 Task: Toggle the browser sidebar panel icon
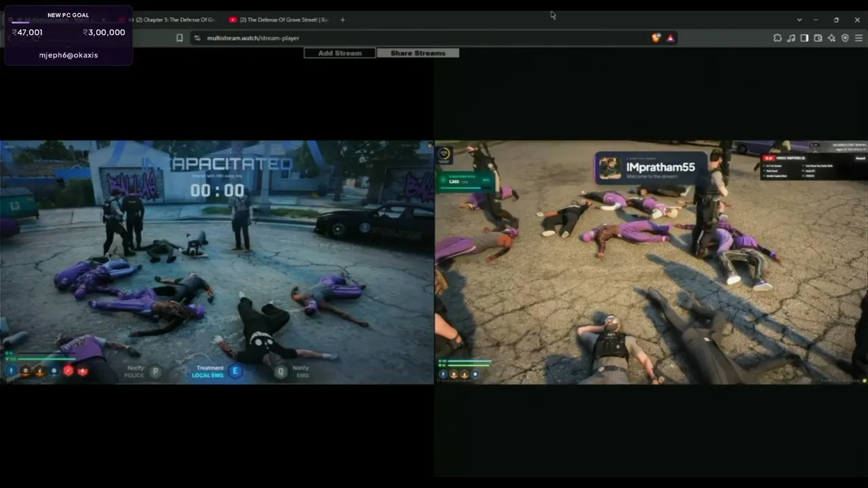(804, 38)
